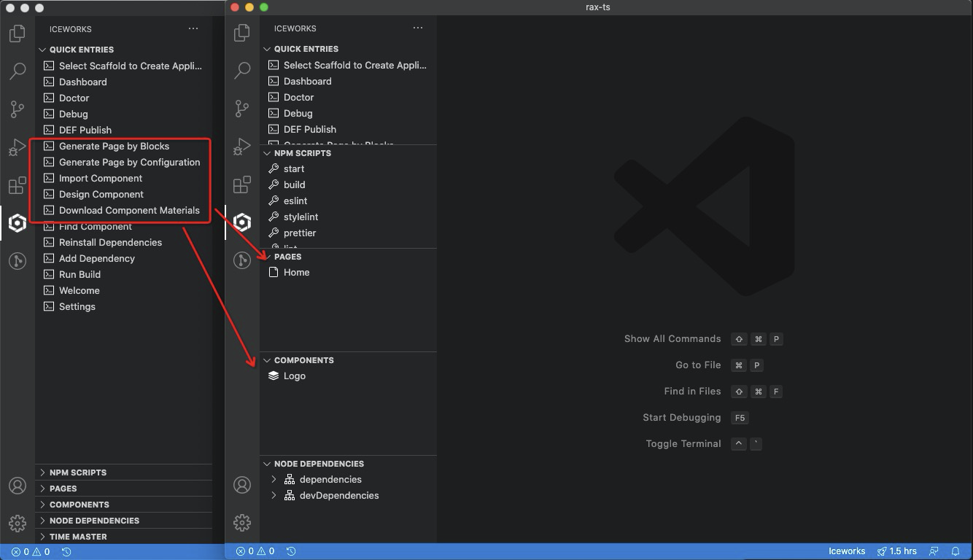The height and width of the screenshot is (560, 973).
Task: Run the start script under NPM SCRIPTS
Action: click(294, 168)
